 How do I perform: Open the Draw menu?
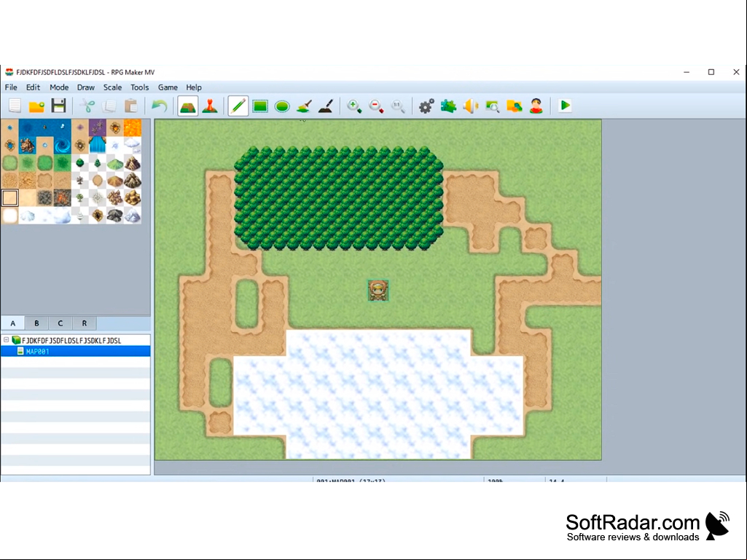tap(86, 87)
